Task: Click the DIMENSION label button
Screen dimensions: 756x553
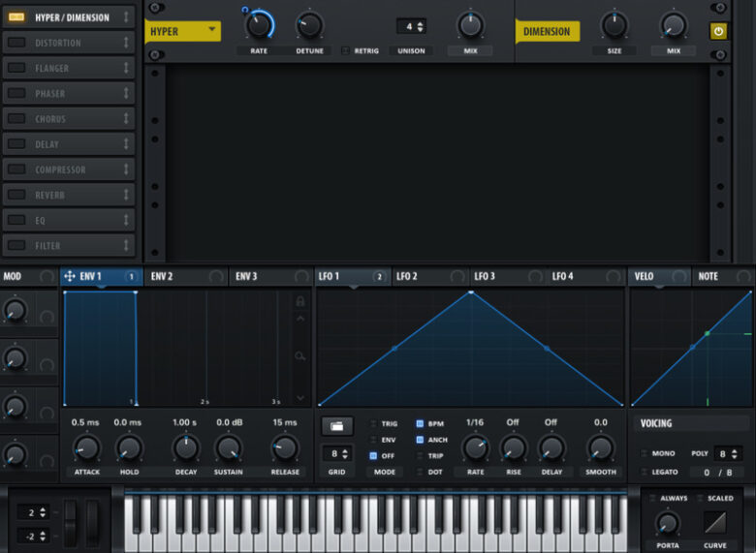Action: point(548,31)
